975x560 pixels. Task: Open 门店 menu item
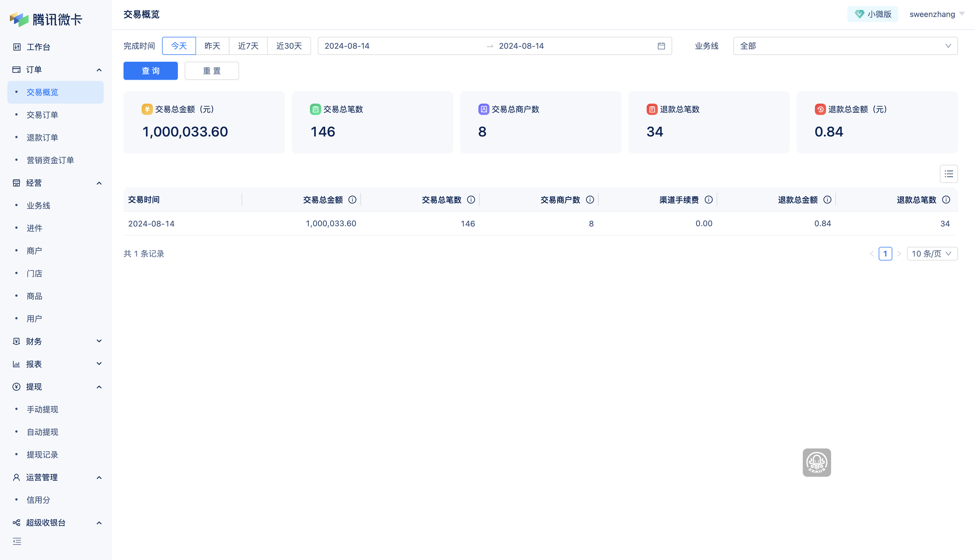point(56,273)
